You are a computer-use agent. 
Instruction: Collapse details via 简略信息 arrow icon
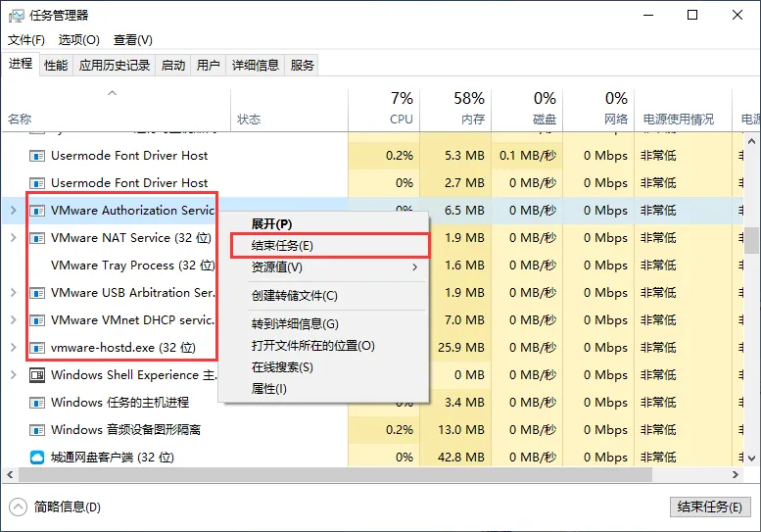click(18, 508)
